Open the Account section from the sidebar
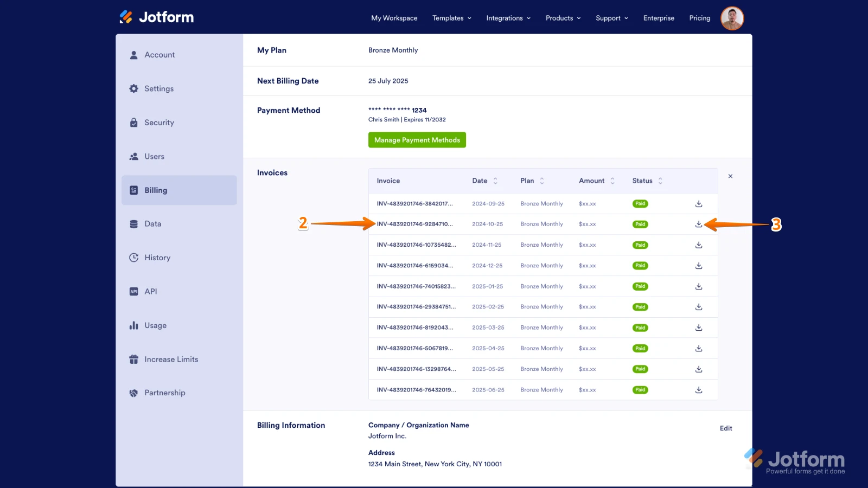868x488 pixels. (x=159, y=54)
